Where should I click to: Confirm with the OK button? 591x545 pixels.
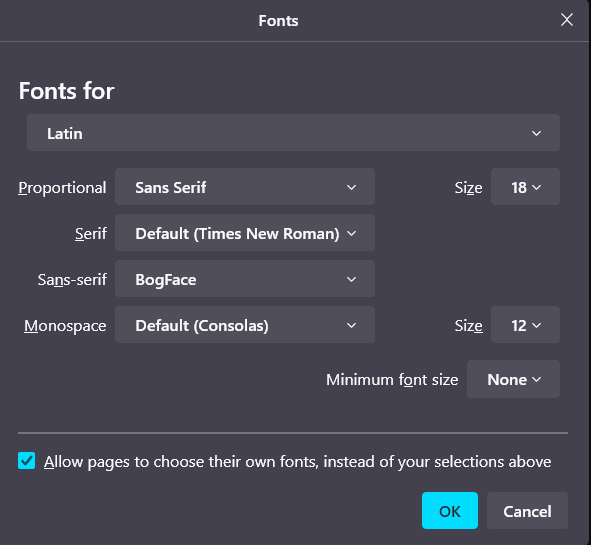[x=450, y=511]
